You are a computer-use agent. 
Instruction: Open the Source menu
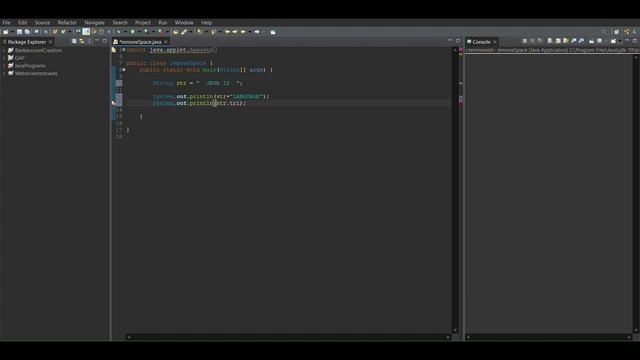coord(42,23)
